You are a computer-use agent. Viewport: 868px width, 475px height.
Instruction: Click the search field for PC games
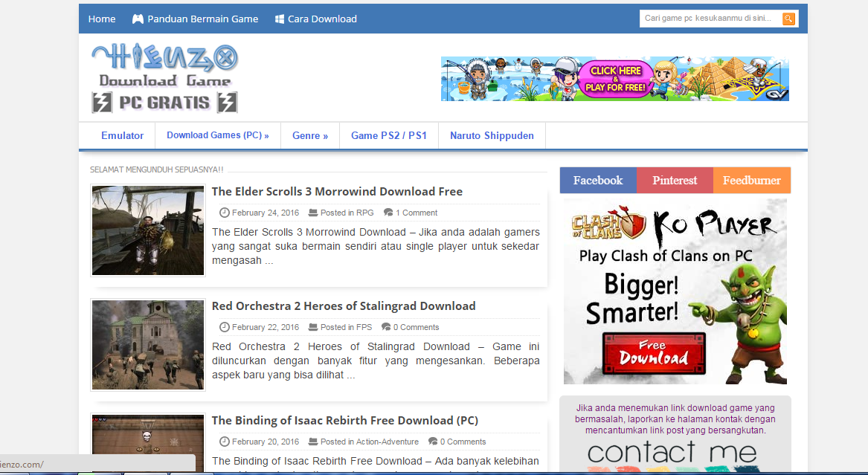click(711, 19)
